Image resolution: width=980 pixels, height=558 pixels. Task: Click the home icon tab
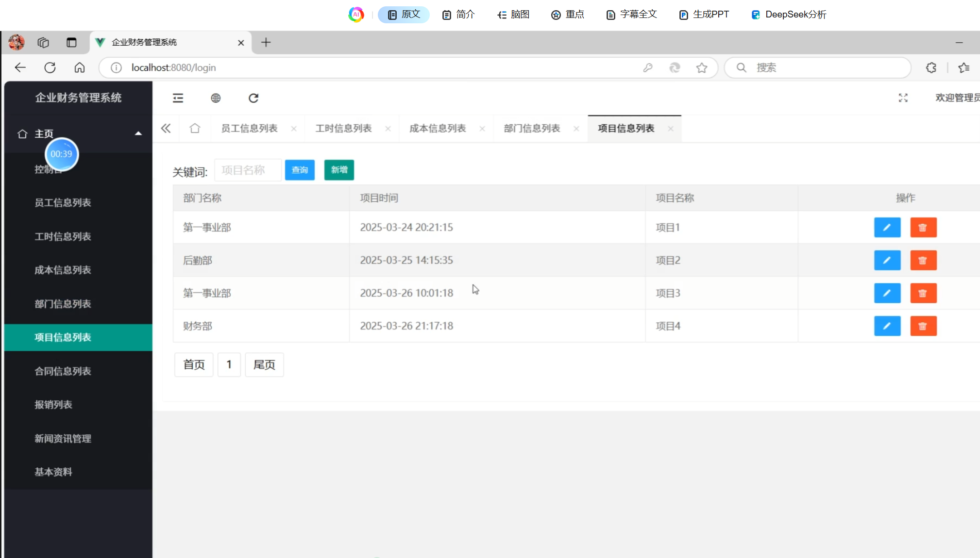[195, 129]
